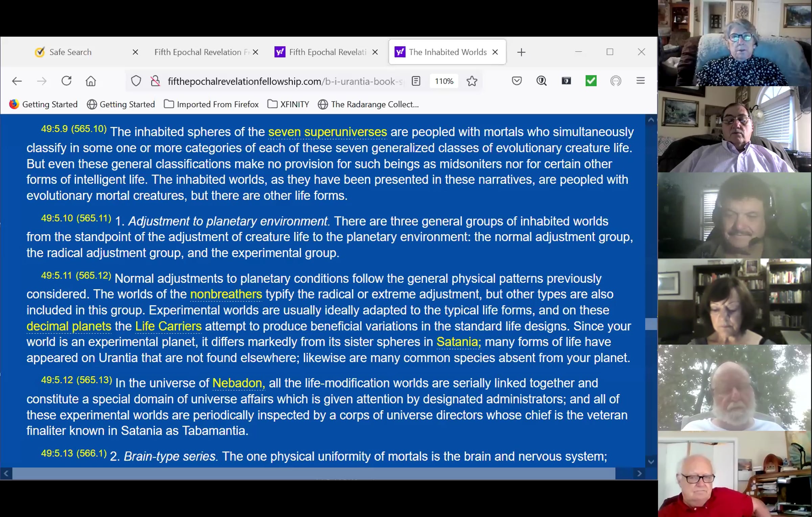The height and width of the screenshot is (517, 812).
Task: Go back to the previous page
Action: point(17,81)
